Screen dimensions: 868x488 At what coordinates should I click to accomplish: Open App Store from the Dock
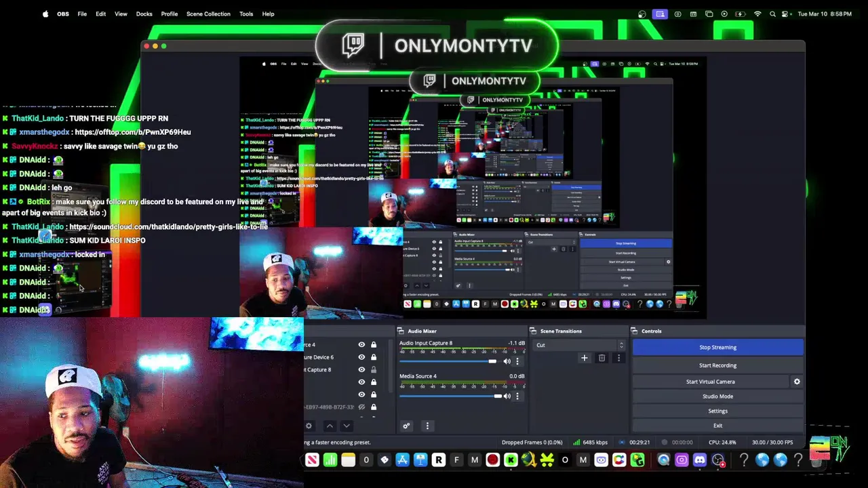(x=402, y=460)
